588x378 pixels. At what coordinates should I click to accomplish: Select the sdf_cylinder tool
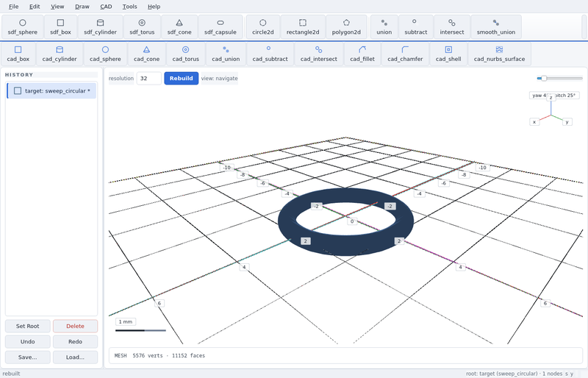click(100, 27)
